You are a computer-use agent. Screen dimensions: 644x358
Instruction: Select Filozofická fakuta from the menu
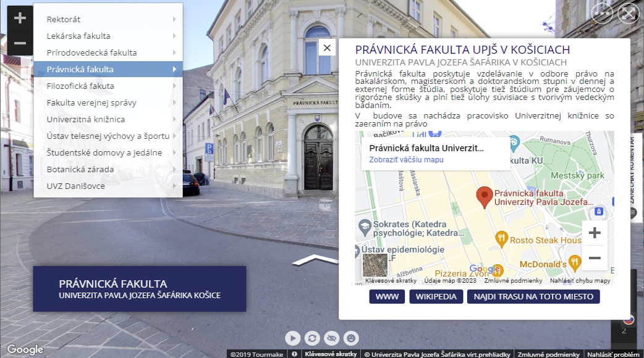pyautogui.click(x=108, y=86)
